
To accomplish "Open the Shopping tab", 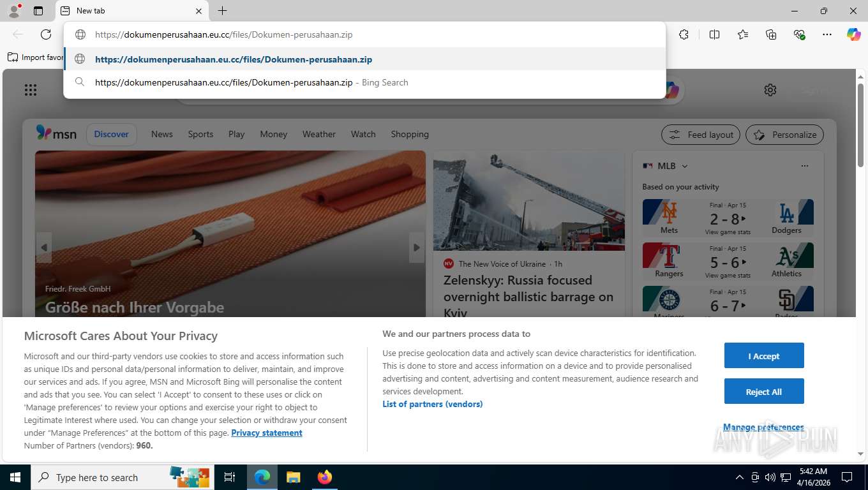I will coord(410,134).
